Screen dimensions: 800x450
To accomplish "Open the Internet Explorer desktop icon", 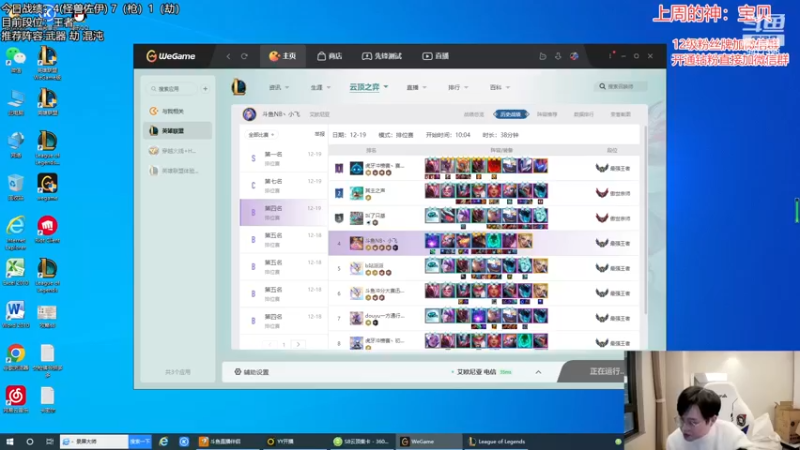I will click(16, 233).
